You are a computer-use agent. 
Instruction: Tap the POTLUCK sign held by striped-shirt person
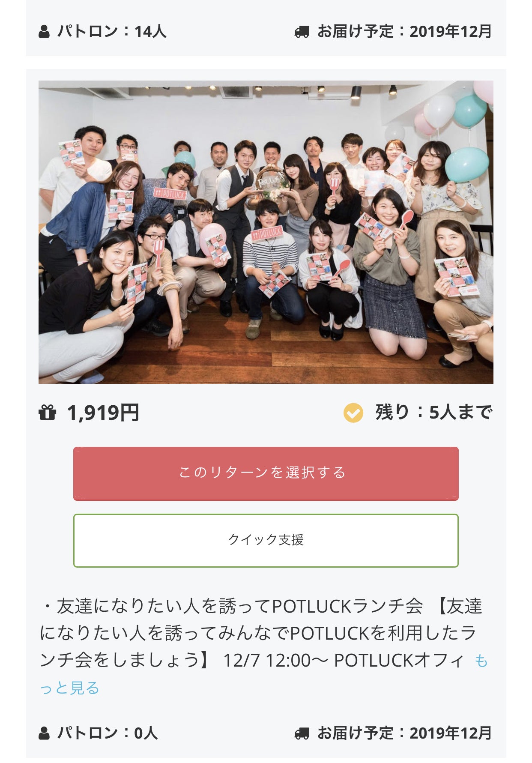[267, 233]
